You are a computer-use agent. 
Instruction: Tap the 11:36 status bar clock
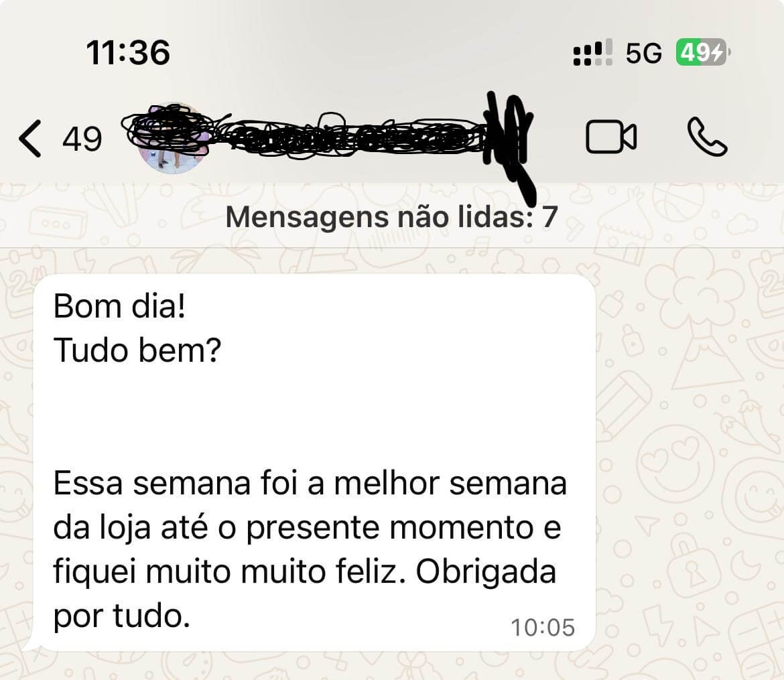pyautogui.click(x=128, y=52)
